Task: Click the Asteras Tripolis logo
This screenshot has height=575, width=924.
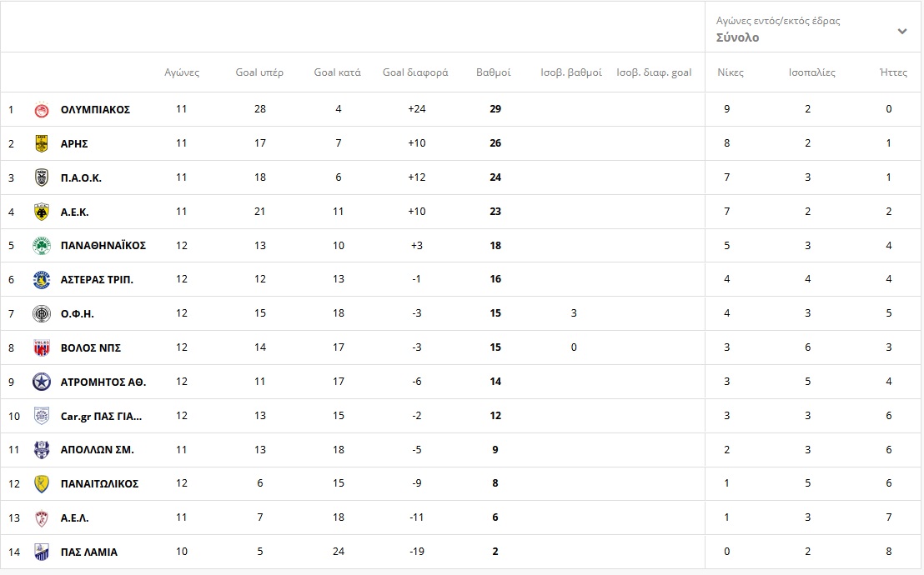Action: click(41, 279)
